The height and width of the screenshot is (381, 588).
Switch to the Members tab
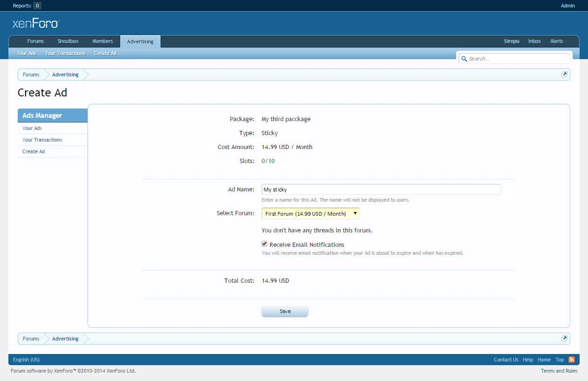click(102, 41)
